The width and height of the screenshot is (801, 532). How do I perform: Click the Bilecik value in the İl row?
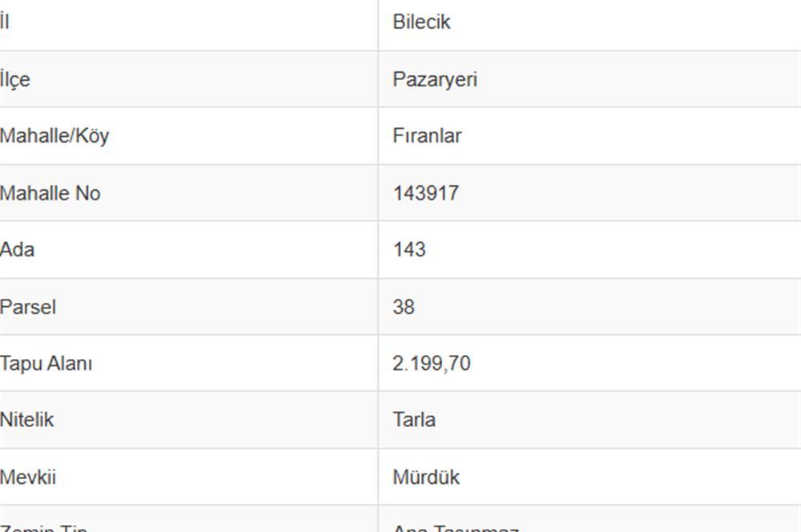click(421, 22)
